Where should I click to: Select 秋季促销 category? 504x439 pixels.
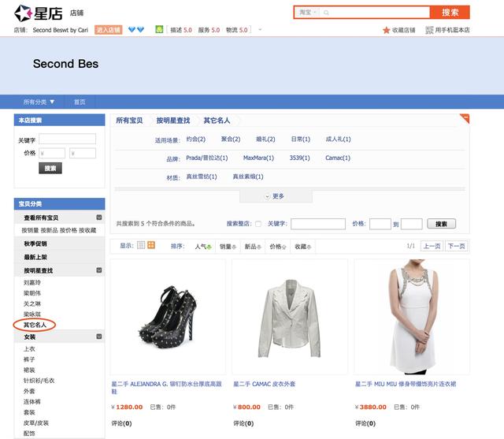35,244
